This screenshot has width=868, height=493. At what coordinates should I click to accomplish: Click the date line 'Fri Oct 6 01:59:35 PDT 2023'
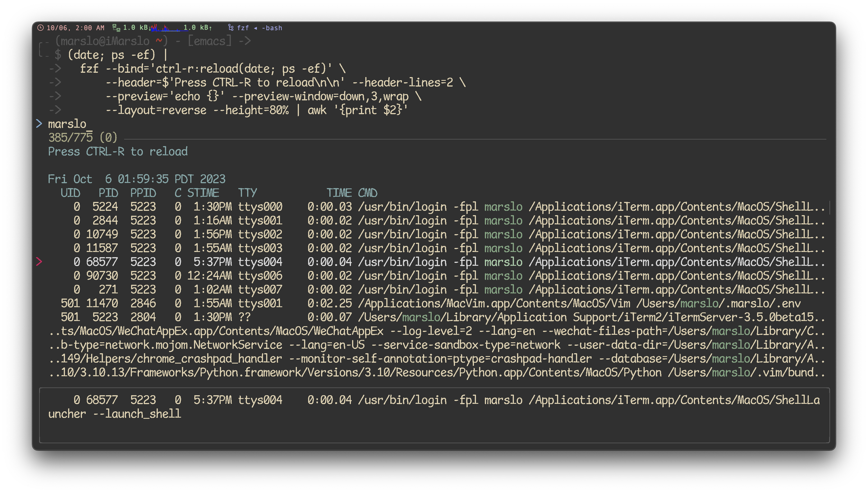pyautogui.click(x=137, y=179)
